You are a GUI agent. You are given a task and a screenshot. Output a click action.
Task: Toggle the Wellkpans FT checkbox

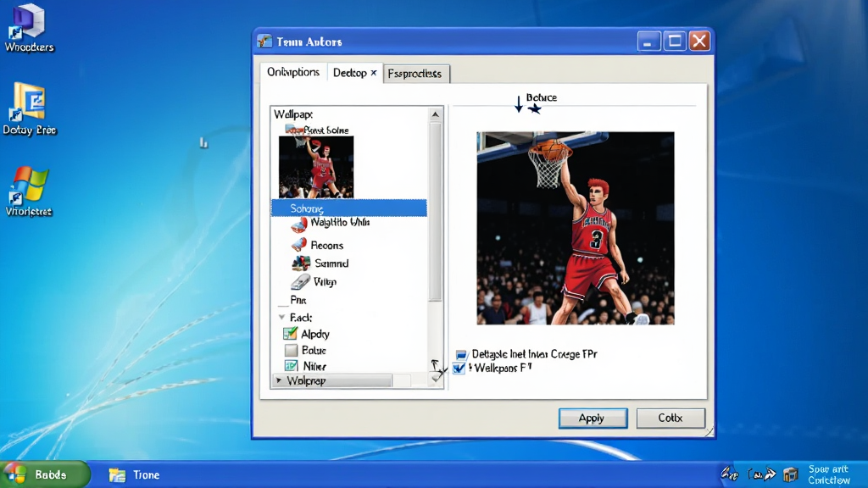coord(459,369)
